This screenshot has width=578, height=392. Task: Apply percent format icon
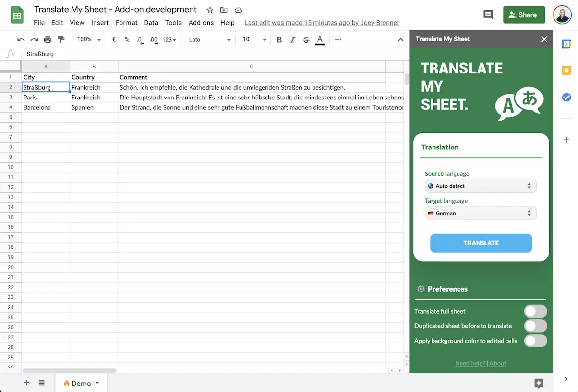(127, 40)
